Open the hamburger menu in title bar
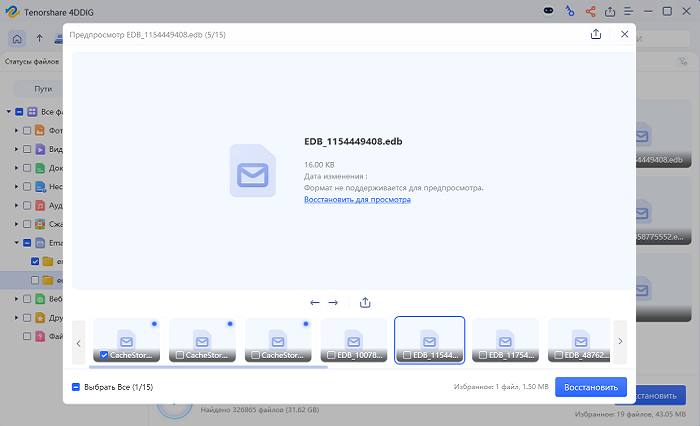This screenshot has height=426, width=700. [x=629, y=11]
